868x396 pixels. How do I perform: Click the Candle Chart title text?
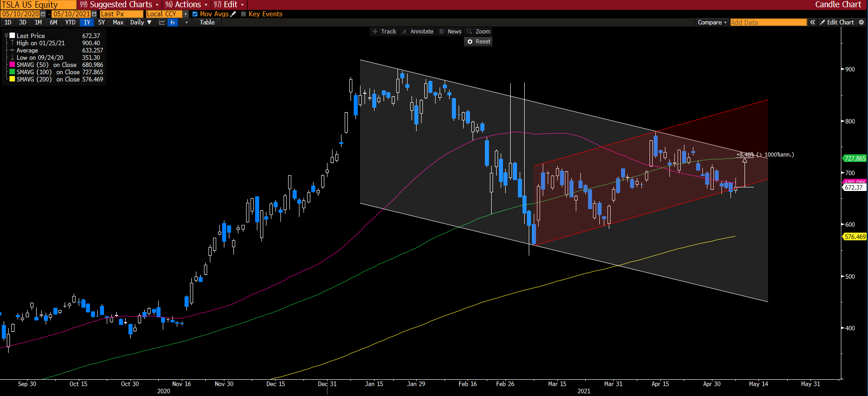838,5
